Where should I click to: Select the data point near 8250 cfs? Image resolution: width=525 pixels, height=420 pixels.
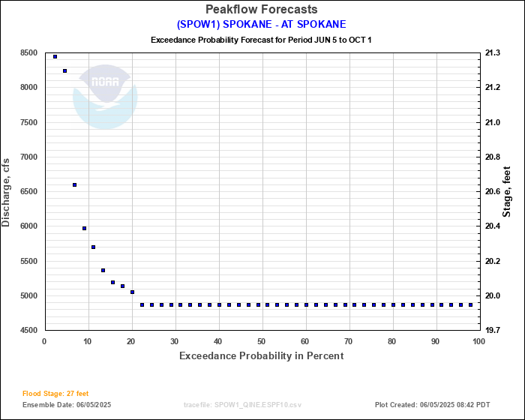coord(65,71)
